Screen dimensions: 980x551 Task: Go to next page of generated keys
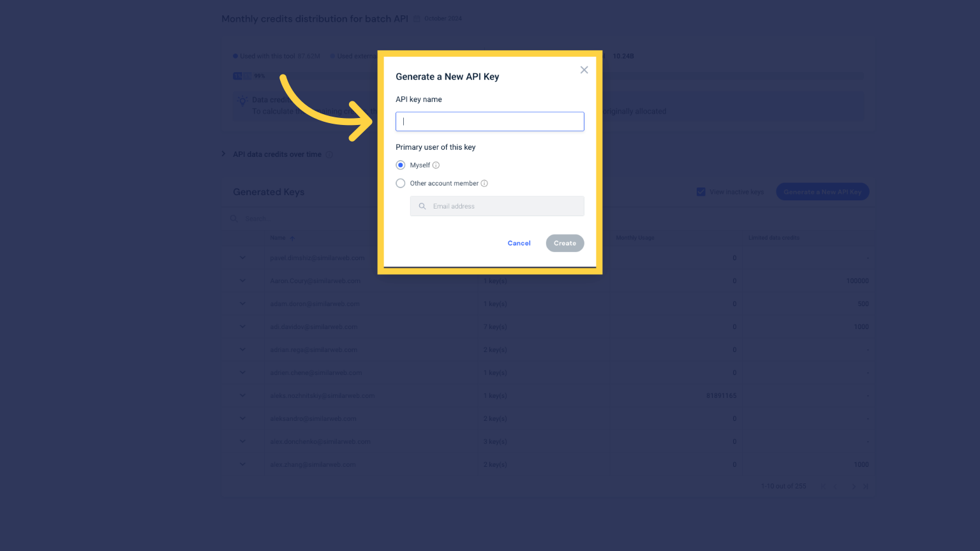pyautogui.click(x=854, y=487)
